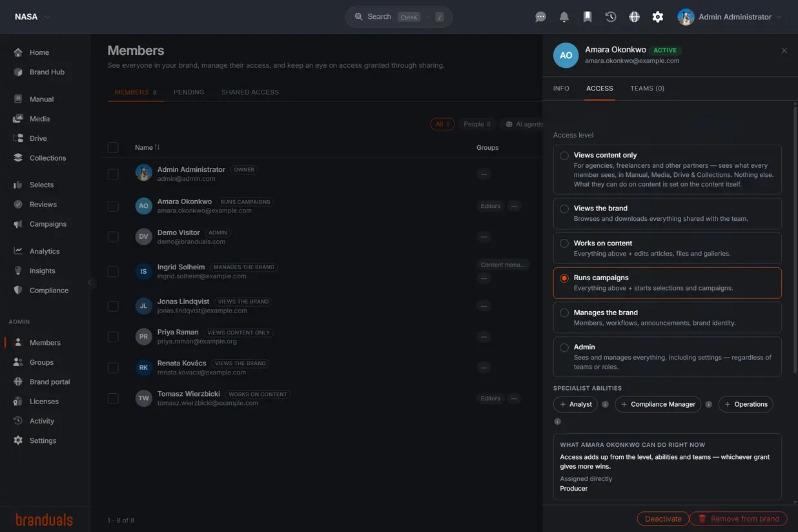Add the Analyst specialist ability
The width and height of the screenshot is (798, 532).
575,404
